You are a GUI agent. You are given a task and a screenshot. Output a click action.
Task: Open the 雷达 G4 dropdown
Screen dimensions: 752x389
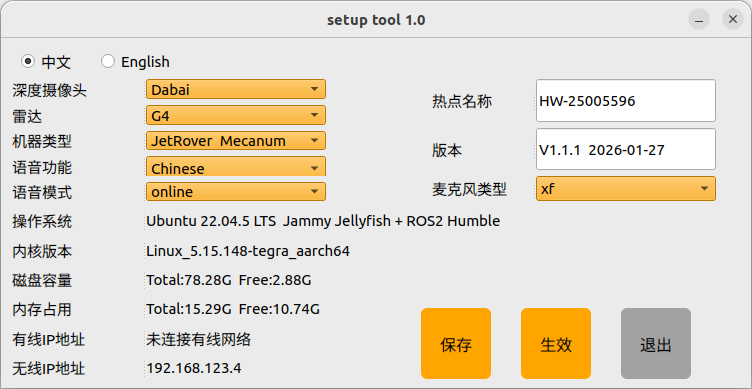pos(235,115)
